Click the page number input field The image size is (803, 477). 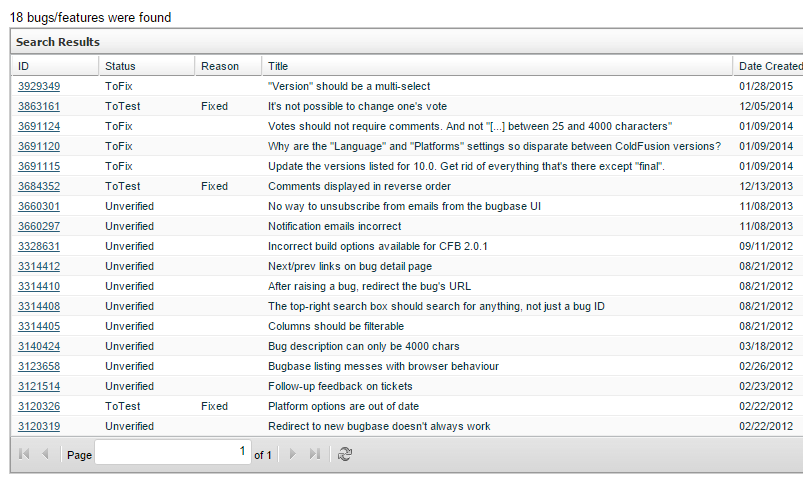click(172, 453)
